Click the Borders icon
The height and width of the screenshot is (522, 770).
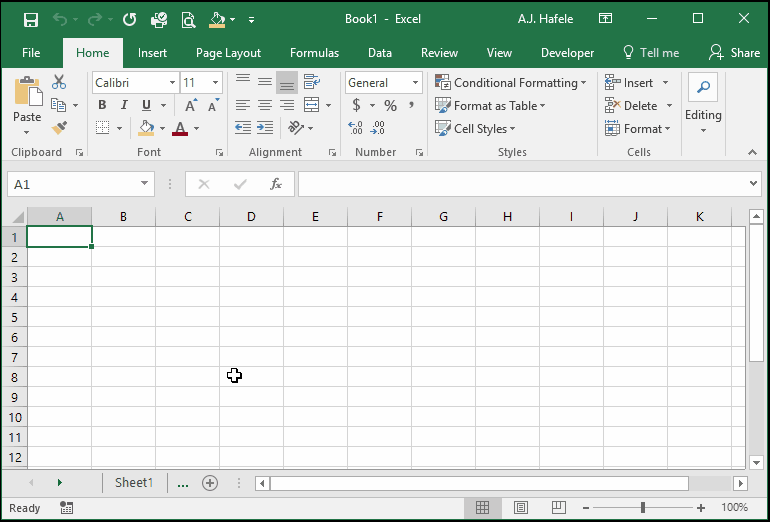[x=102, y=128]
